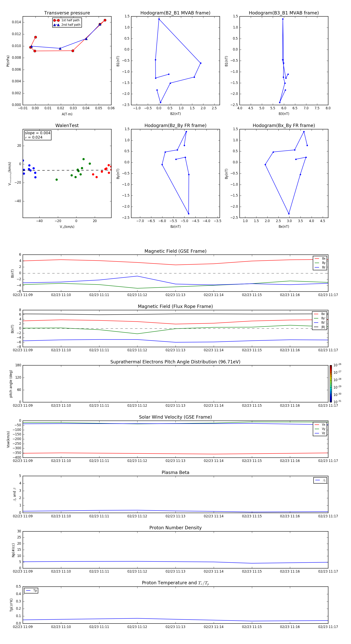Click the 'Vy' entry in velocity legend
Screen dimensions: 351x644
coord(320,429)
